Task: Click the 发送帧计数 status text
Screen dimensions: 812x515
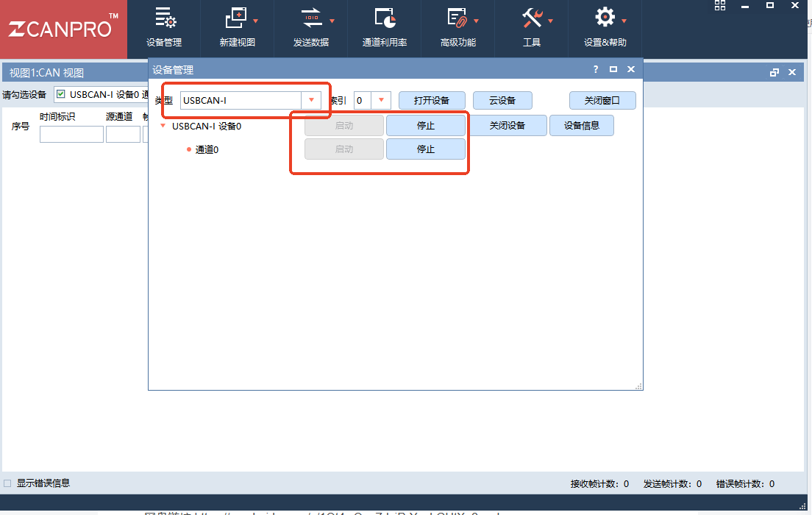Action: [673, 484]
